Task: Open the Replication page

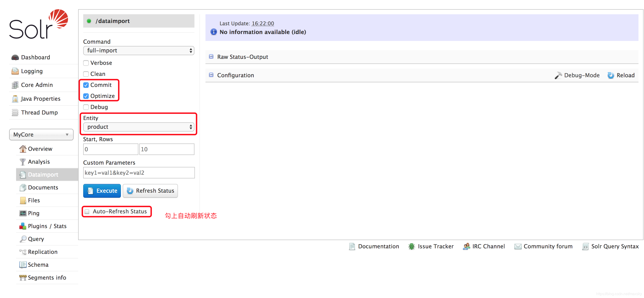Action: 43,252
